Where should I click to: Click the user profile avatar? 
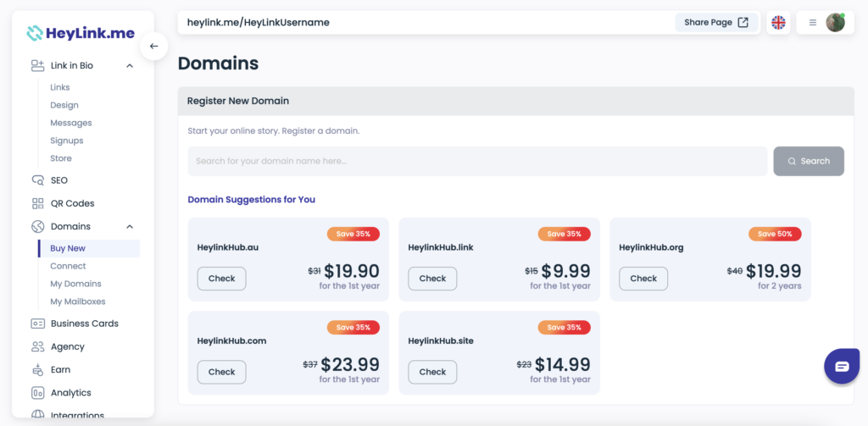835,23
